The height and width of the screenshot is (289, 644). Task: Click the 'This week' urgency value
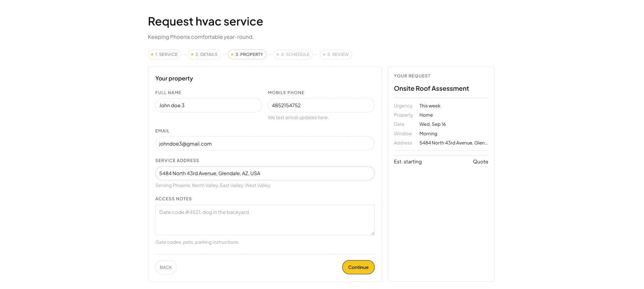430,106
